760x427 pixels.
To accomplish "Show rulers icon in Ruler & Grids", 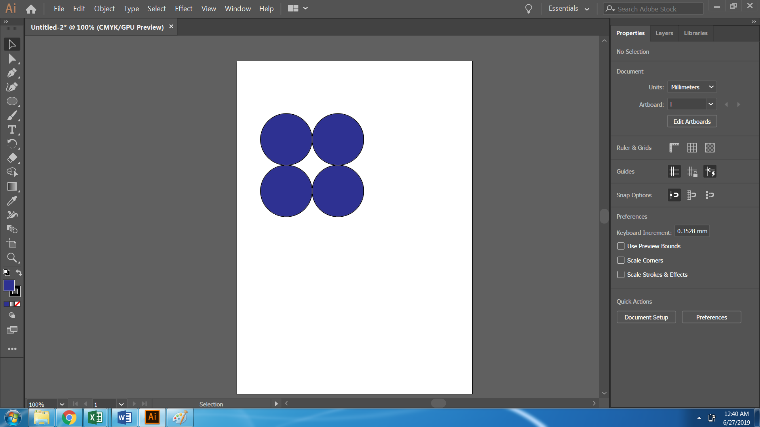I will coord(674,147).
